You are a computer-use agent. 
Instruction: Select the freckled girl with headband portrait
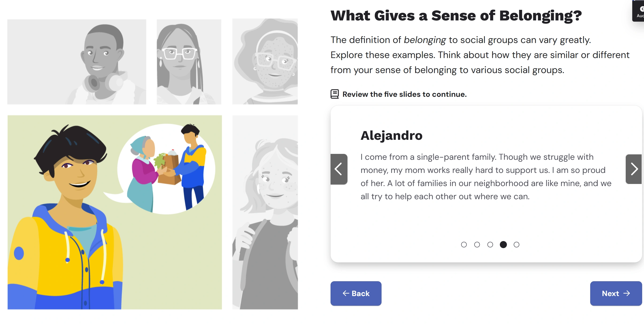(265, 61)
